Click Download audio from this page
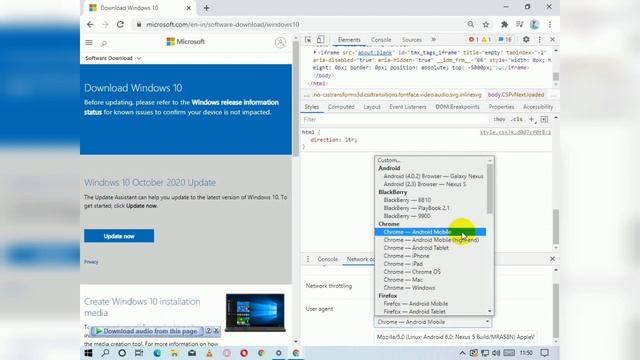Viewport: 640px width, 360px height. tap(147, 331)
